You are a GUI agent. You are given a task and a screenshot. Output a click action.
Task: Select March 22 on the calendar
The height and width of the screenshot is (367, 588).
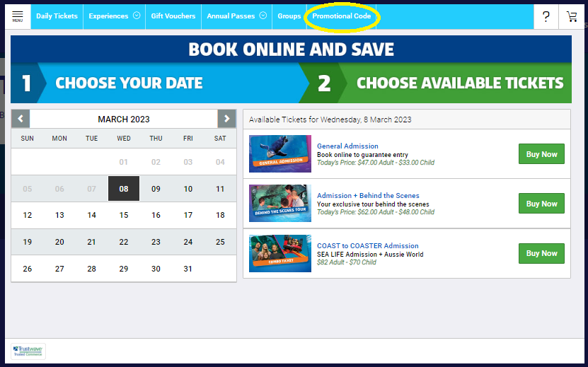point(124,242)
